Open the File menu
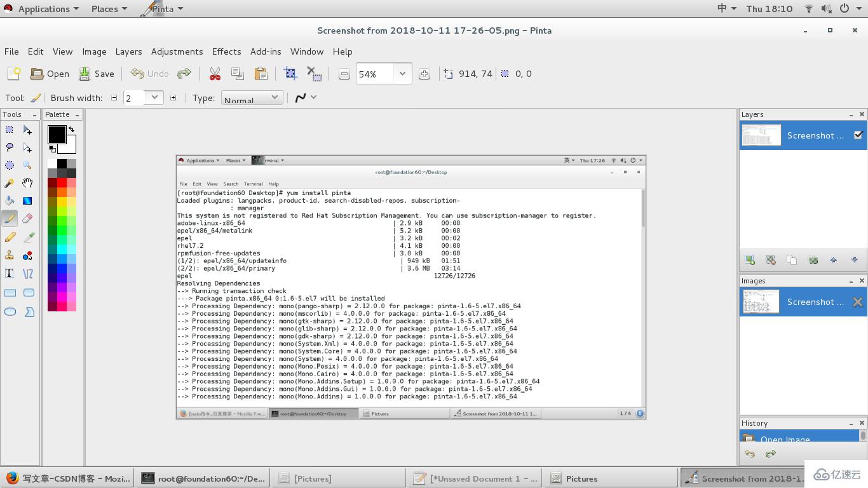The height and width of the screenshot is (488, 868). coord(11,51)
